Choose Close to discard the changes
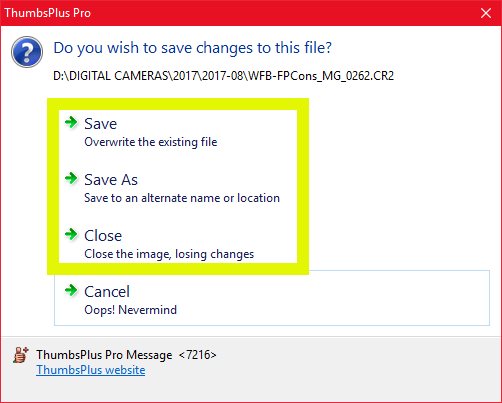This screenshot has height=403, width=502. pyautogui.click(x=178, y=244)
